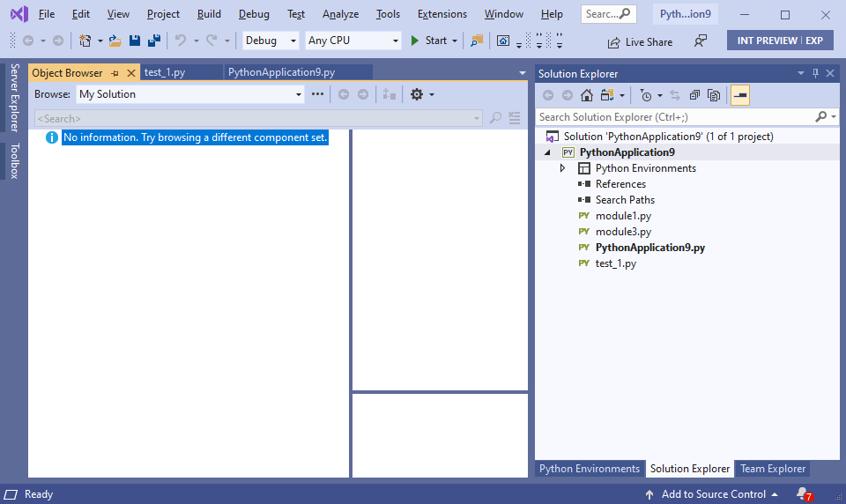Open the Window menu
Image resolution: width=846 pixels, height=504 pixels.
coord(503,14)
